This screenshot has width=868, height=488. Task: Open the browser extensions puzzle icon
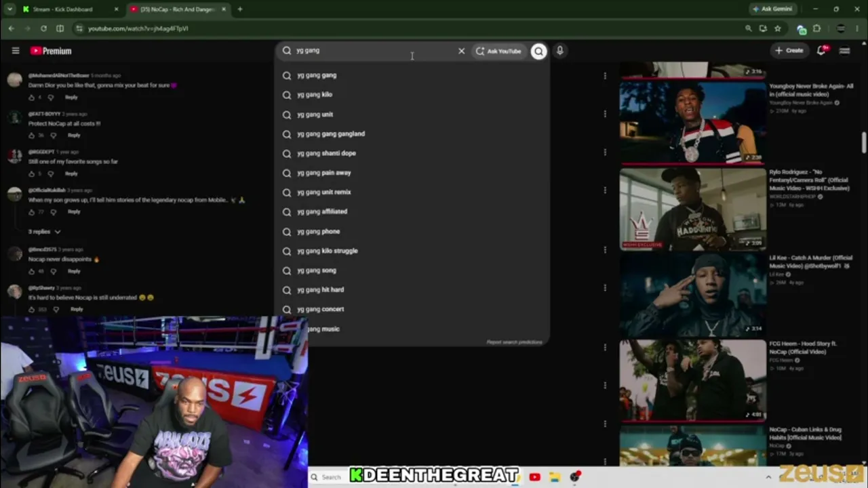[x=816, y=28]
